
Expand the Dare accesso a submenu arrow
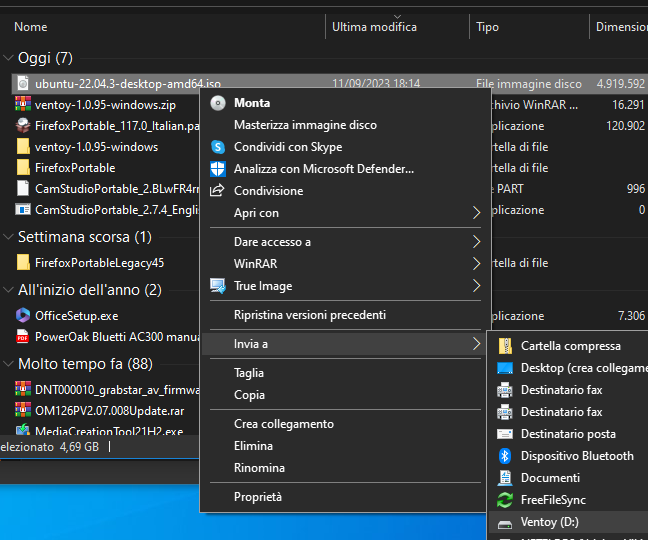(476, 242)
